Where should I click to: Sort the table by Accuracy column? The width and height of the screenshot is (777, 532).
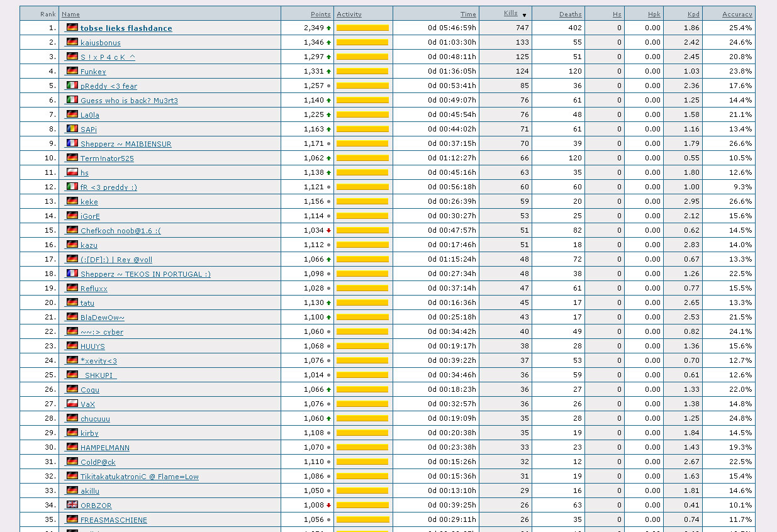(x=737, y=14)
